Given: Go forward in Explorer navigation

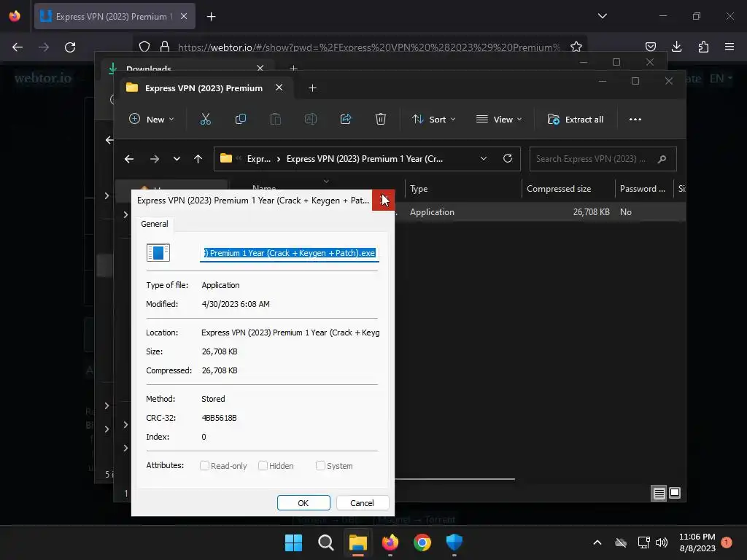Looking at the screenshot, I should click(155, 159).
